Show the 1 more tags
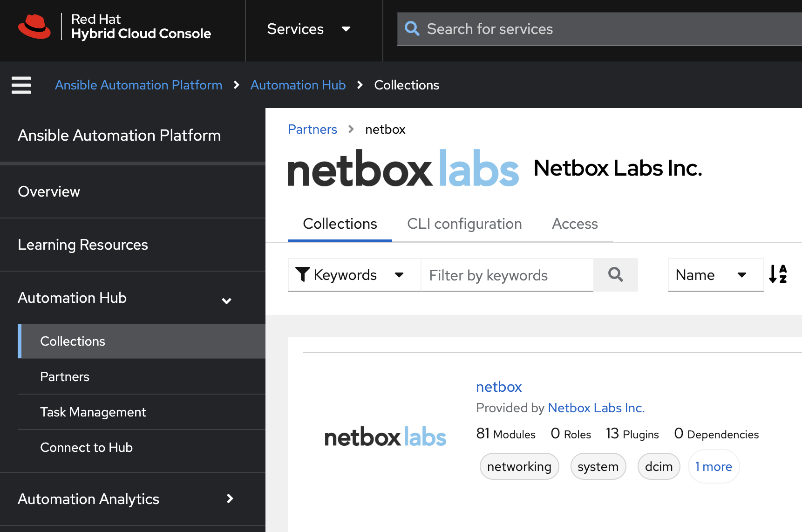Viewport: 802px width, 532px height. click(x=714, y=466)
